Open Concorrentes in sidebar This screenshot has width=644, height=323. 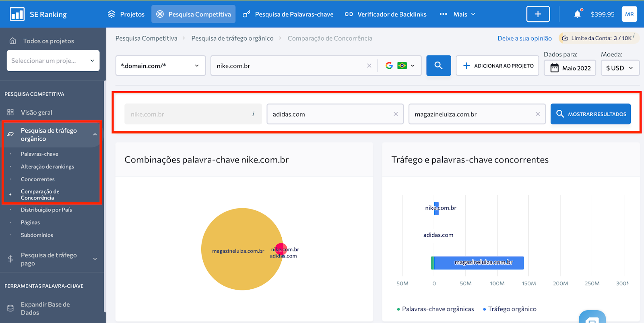38,179
